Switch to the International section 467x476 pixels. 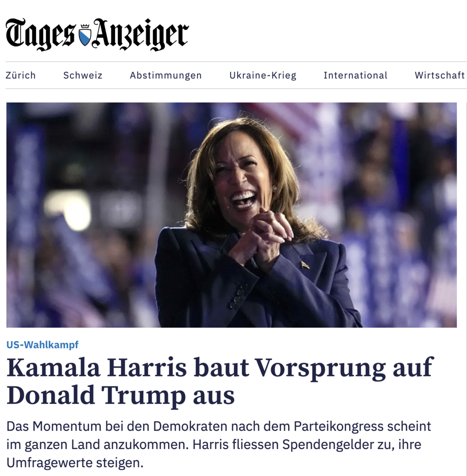[x=355, y=75]
